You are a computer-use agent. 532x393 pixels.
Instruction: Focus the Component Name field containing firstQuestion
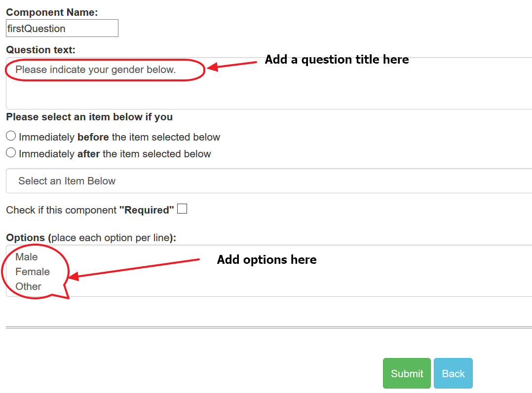tap(62, 28)
